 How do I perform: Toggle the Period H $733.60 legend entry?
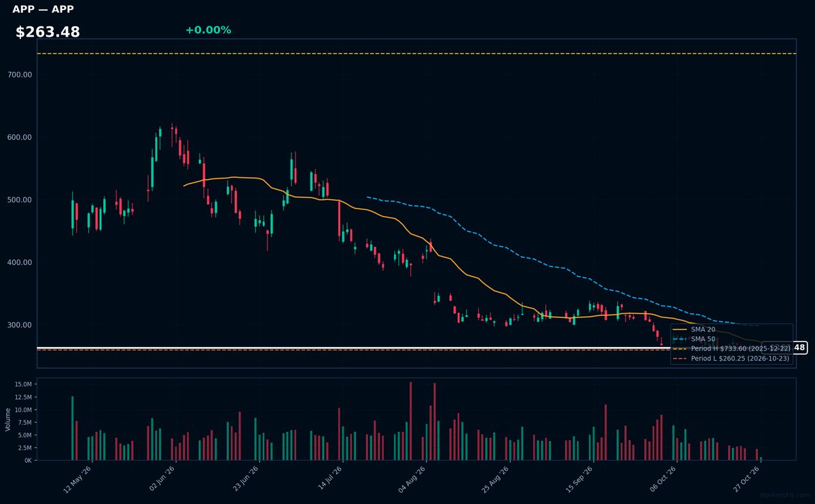pyautogui.click(x=731, y=348)
